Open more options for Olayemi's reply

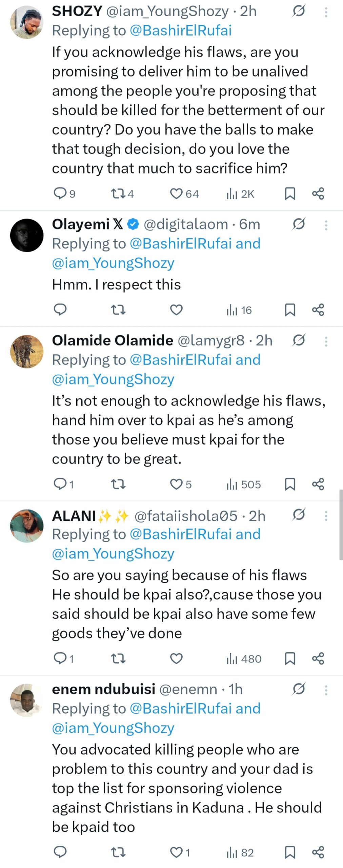tap(325, 224)
